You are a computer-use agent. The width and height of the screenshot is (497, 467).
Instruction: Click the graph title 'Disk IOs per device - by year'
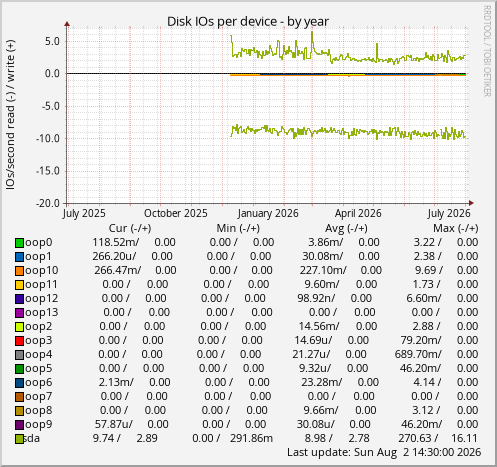click(248, 22)
